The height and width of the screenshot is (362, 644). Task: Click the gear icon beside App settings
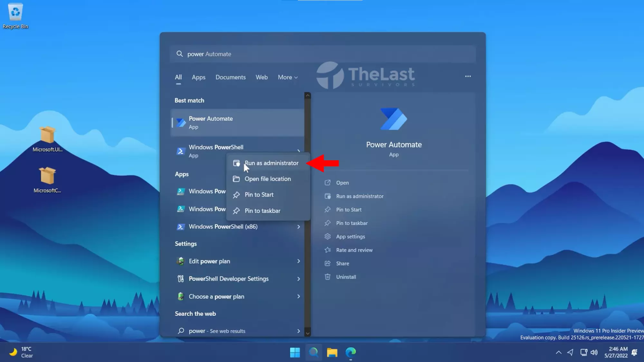click(327, 237)
